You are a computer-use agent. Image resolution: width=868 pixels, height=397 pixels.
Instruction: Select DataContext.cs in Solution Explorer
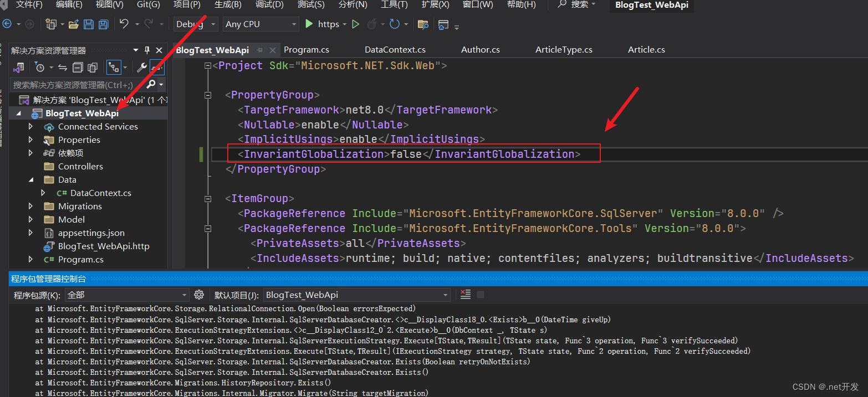click(x=100, y=193)
